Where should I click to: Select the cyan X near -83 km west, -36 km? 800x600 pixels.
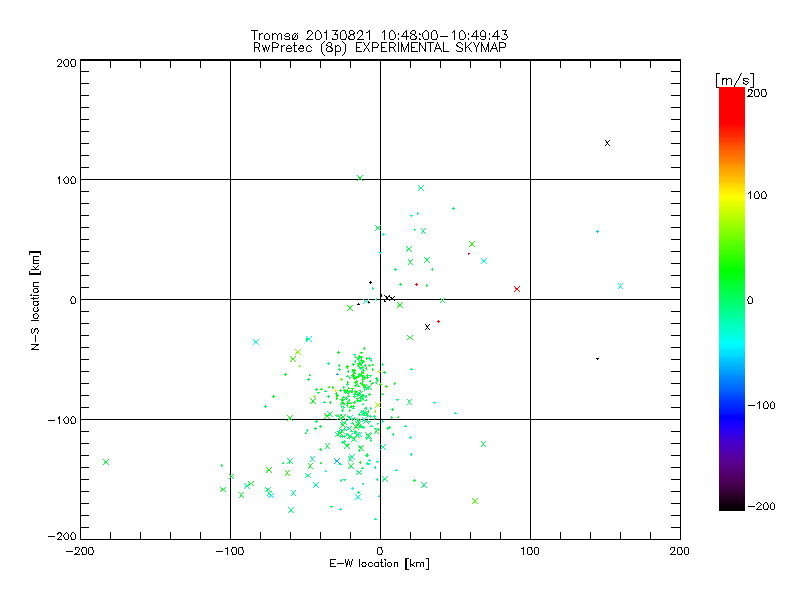pos(256,342)
